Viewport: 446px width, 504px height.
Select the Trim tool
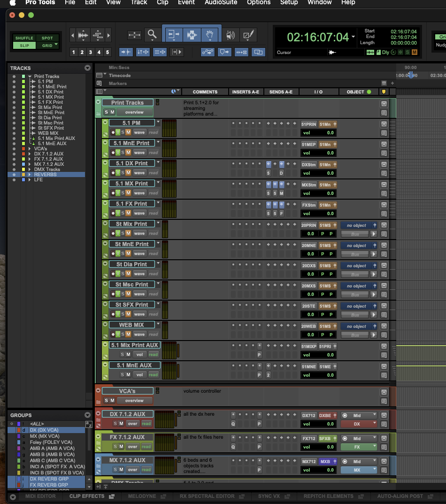click(x=174, y=35)
